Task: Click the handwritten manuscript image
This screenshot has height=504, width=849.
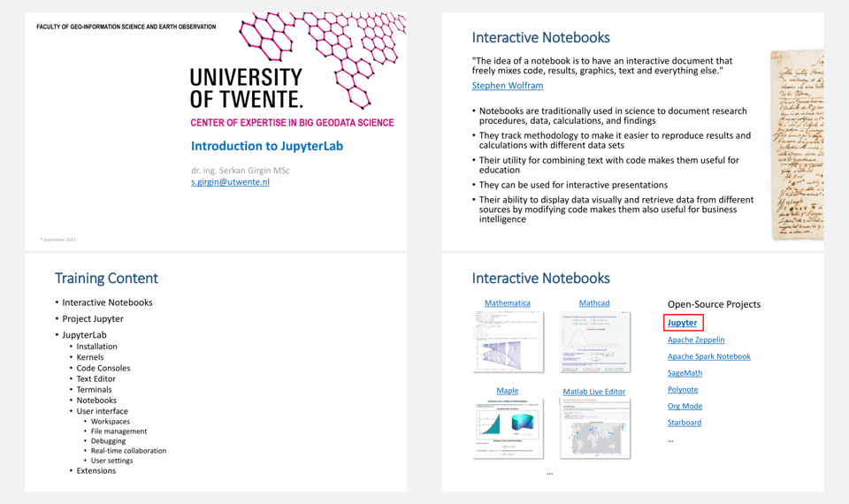Action: [797, 145]
